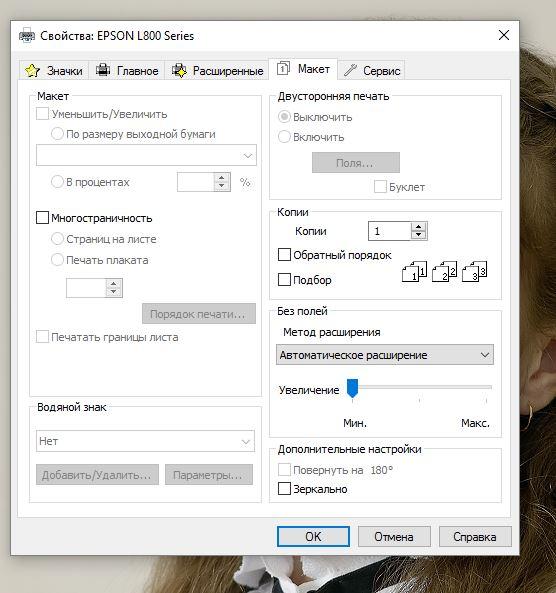Click the Увеличение slider track at Макс.
This screenshot has height=593, width=556.
486,387
